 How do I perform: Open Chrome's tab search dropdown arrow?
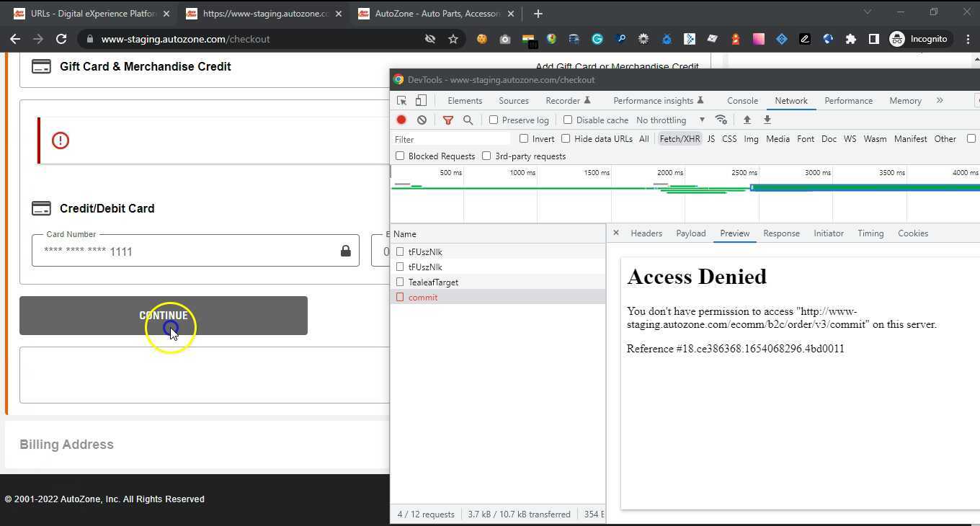coord(868,12)
